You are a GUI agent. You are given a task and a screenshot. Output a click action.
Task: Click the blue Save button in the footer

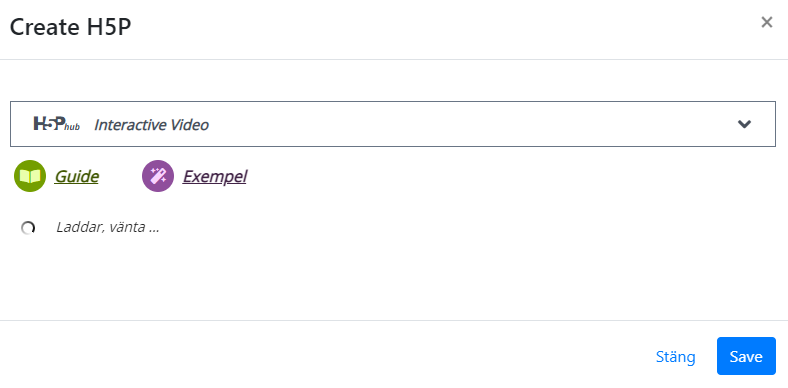pyautogui.click(x=746, y=356)
